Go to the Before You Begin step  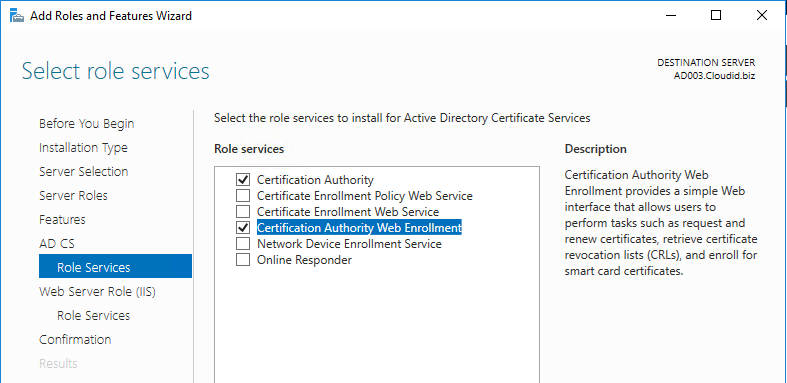[x=86, y=123]
